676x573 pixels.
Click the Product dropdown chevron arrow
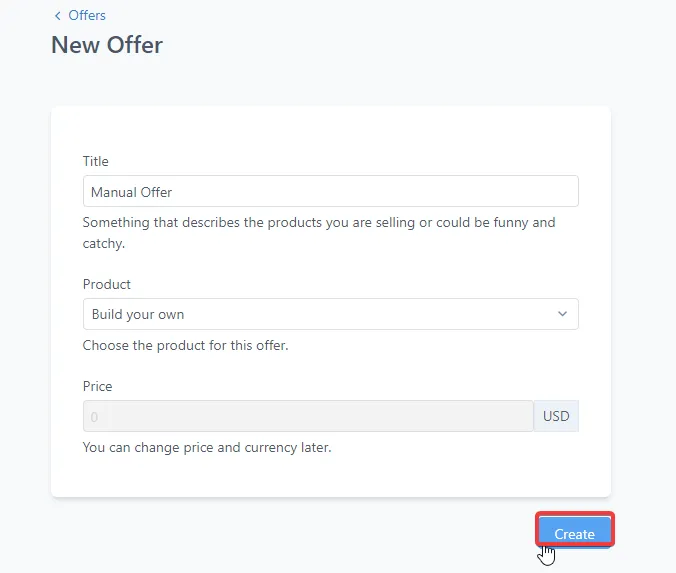[x=561, y=314]
